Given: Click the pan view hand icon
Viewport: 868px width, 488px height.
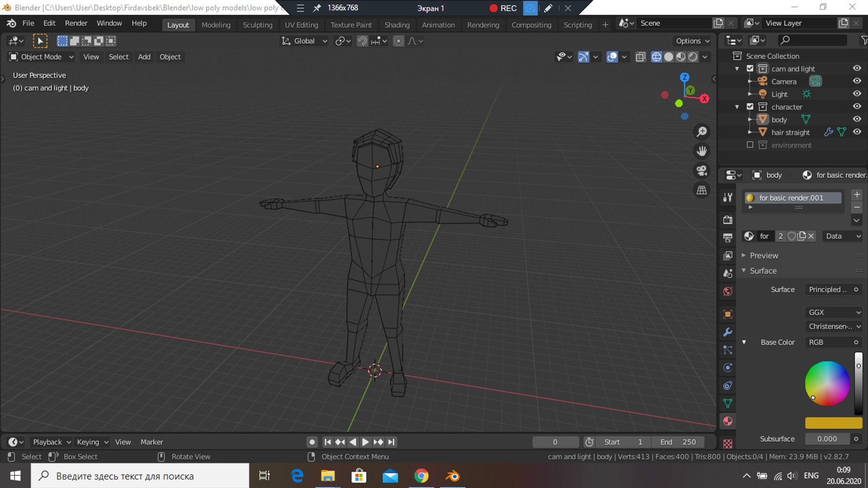Looking at the screenshot, I should click(702, 151).
